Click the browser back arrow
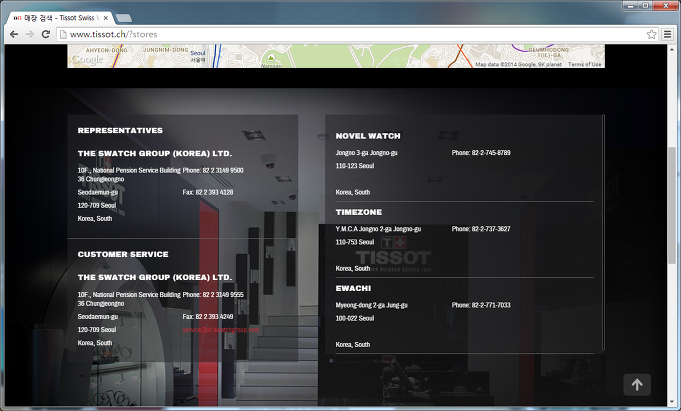 coord(14,34)
